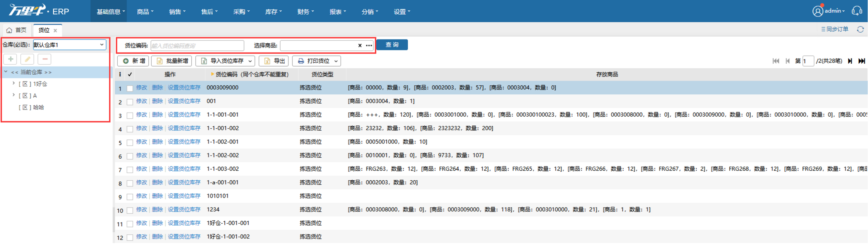Go to first page icon
This screenshot has width=868, height=244.
click(x=776, y=61)
